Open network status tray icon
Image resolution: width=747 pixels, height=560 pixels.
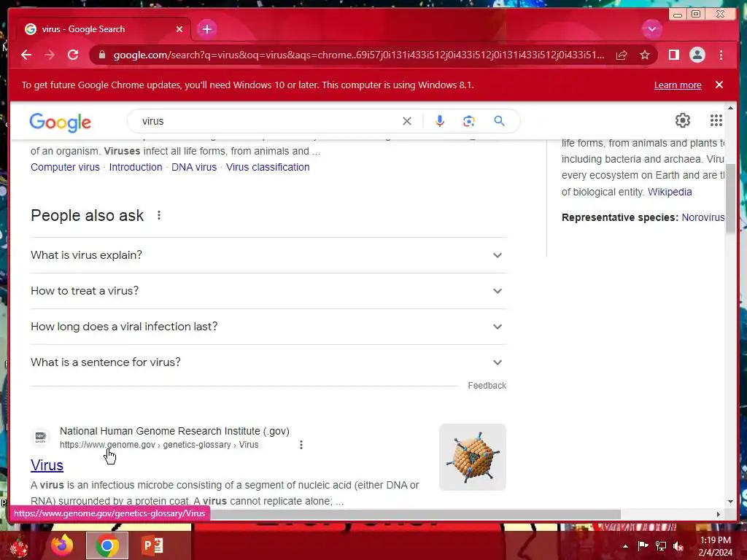tap(661, 546)
